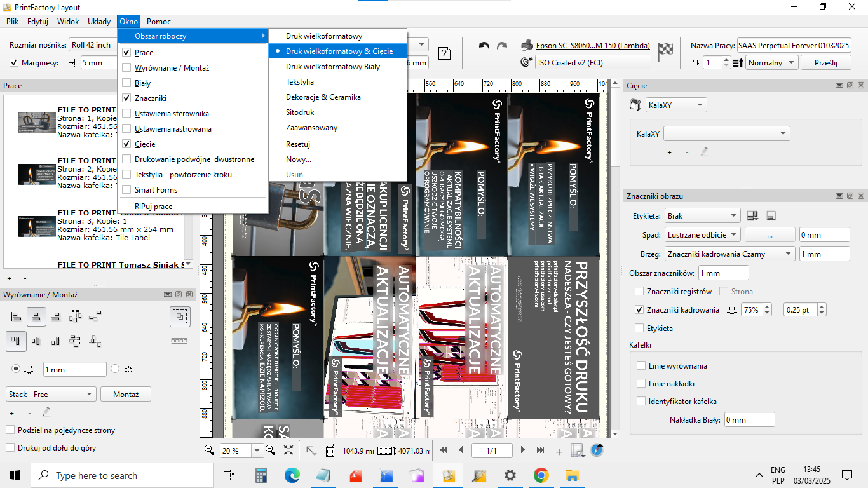Viewport: 868px width, 488px height.
Task: Click the Montaż button
Action: (x=126, y=395)
